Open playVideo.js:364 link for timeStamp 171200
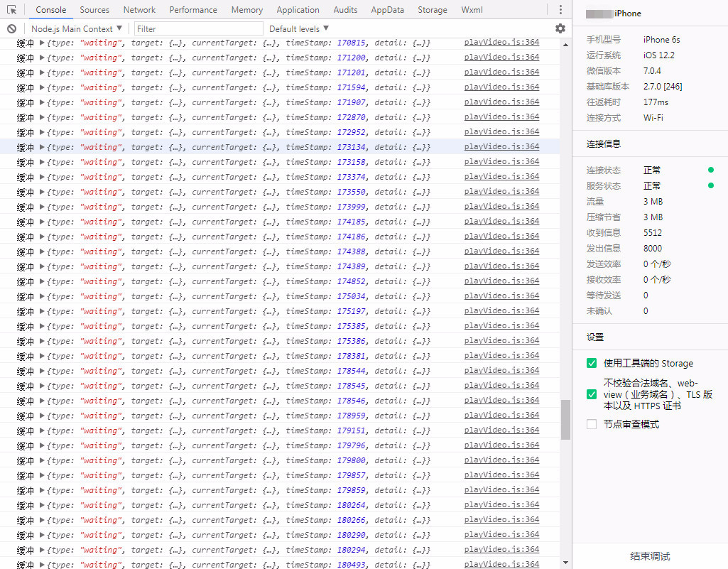 (x=502, y=57)
